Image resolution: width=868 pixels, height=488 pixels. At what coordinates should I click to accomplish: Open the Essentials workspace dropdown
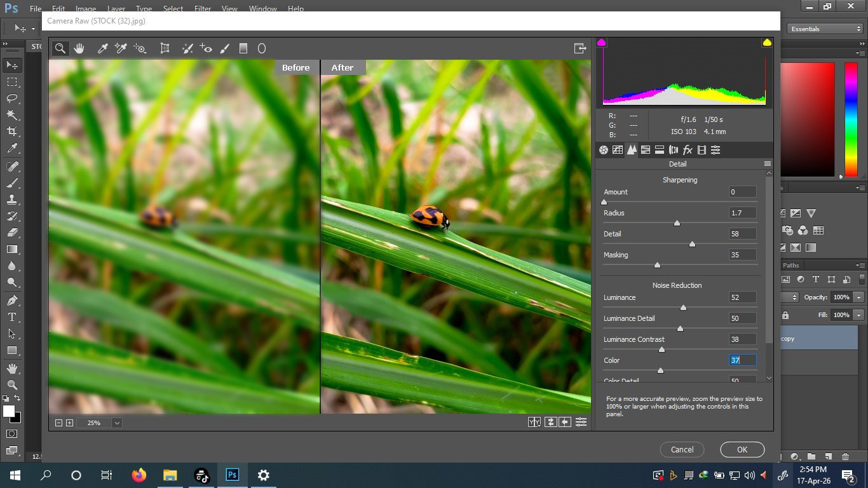pos(825,29)
